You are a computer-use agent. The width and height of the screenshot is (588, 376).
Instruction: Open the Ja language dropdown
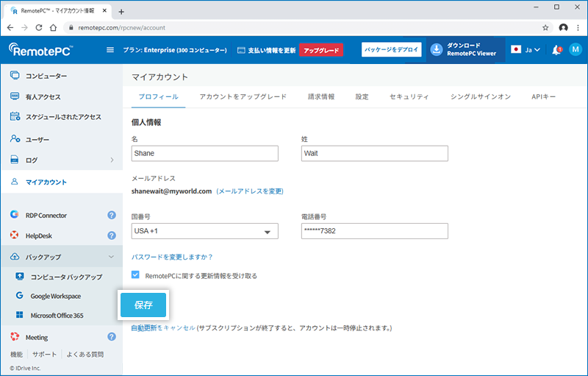pos(532,49)
